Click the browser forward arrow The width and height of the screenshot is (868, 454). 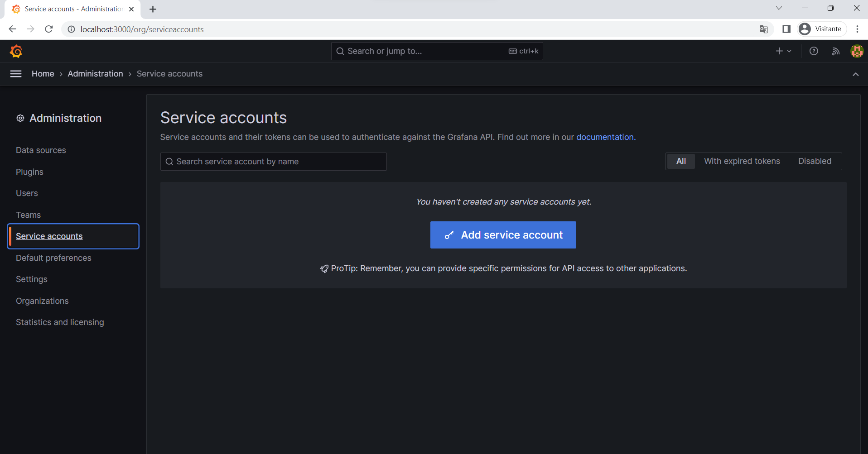point(30,29)
